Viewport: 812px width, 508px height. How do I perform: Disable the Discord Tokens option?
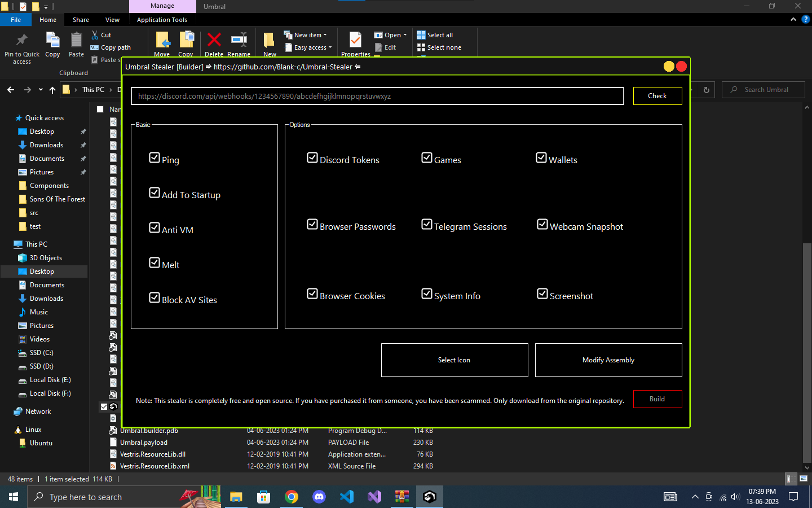pos(312,157)
